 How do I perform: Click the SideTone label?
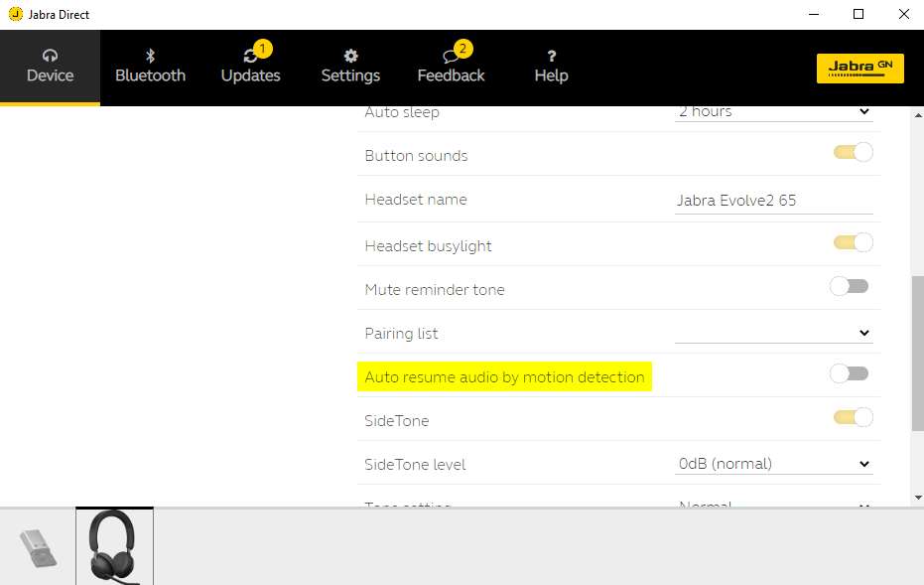click(x=397, y=421)
